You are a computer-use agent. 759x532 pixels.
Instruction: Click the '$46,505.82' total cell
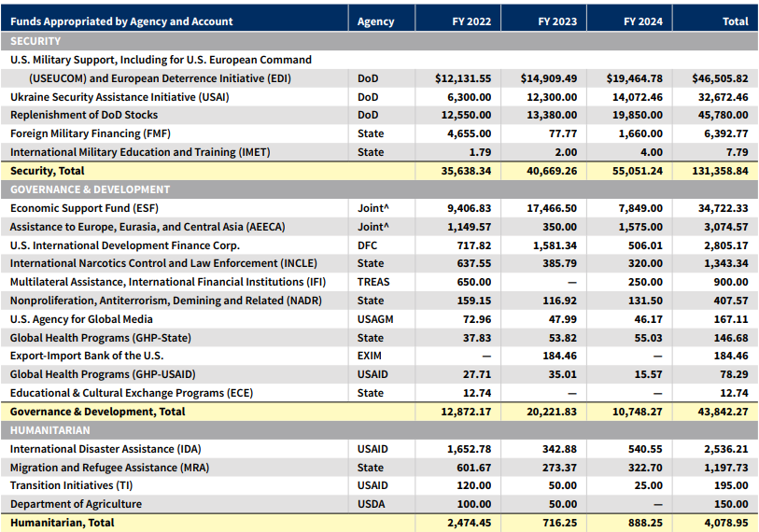tap(720, 78)
